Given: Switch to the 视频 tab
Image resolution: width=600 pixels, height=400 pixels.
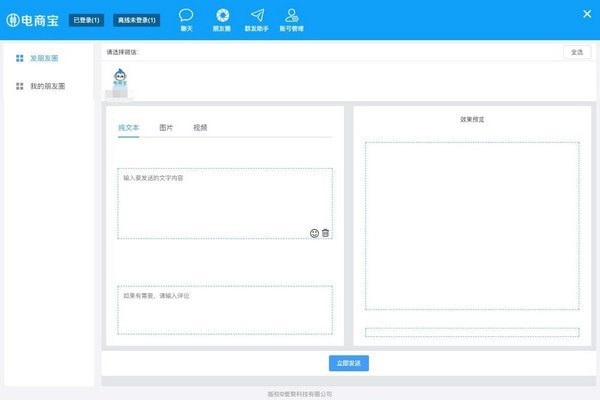Looking at the screenshot, I should 200,128.
